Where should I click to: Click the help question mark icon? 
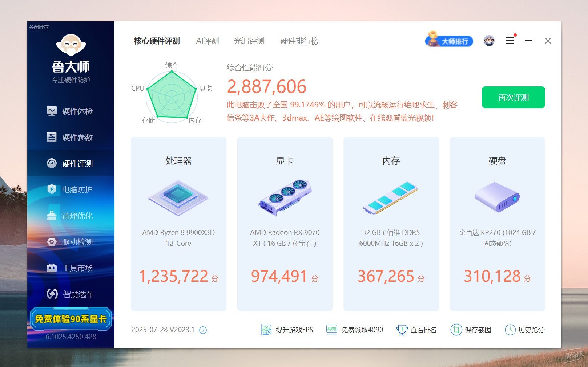click(x=203, y=330)
